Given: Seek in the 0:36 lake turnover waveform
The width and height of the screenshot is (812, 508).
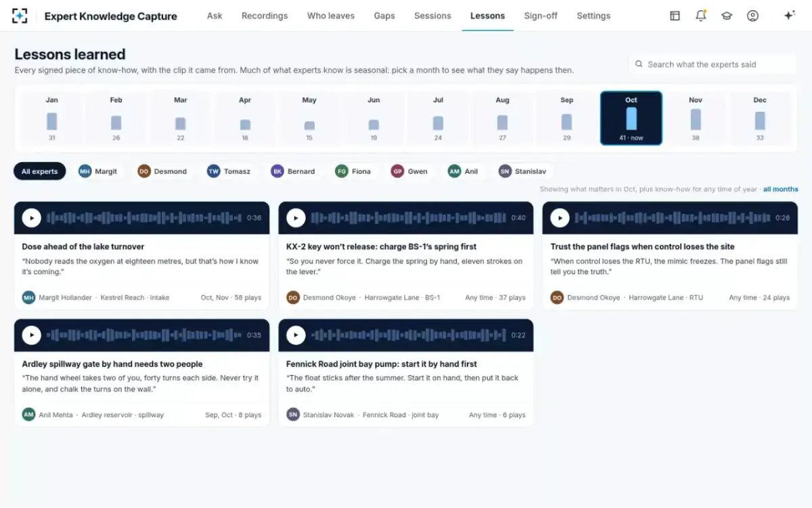Looking at the screenshot, I should pos(144,218).
